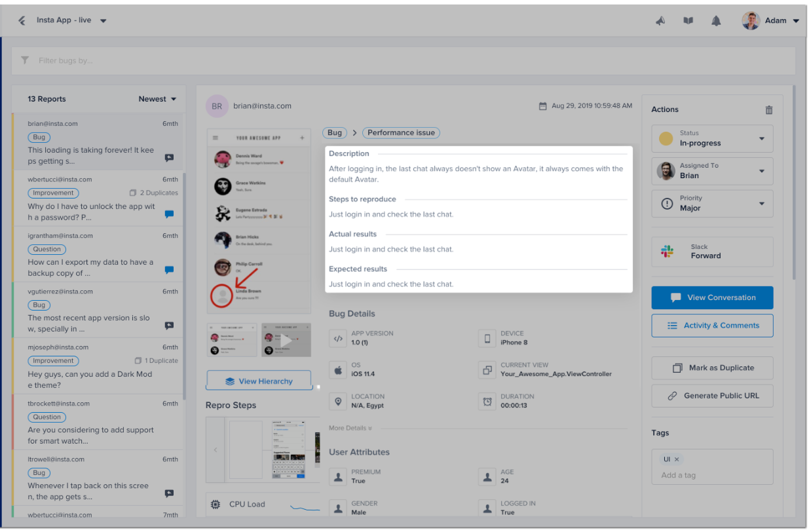Screen dimensions: 811x532
Task: Click the current view icon
Action: pyautogui.click(x=487, y=370)
